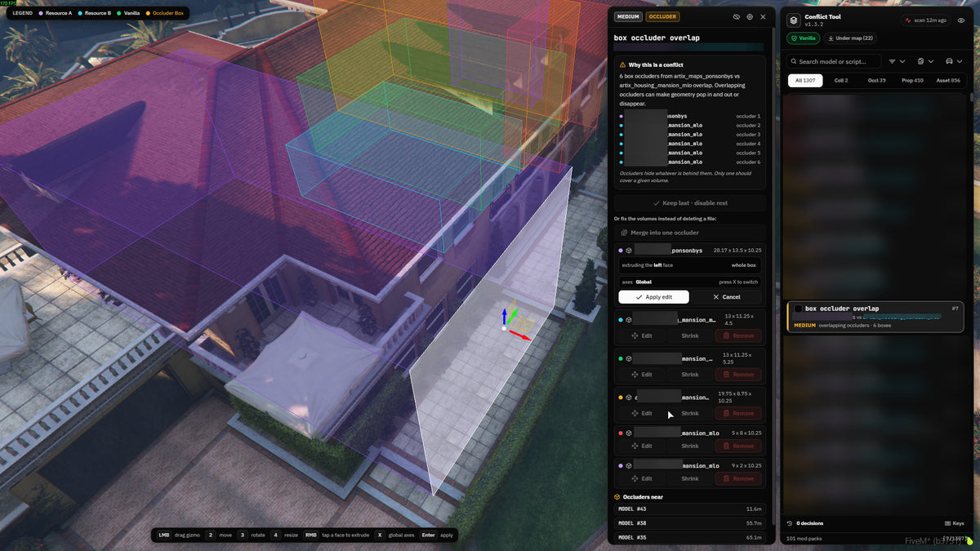Image resolution: width=980 pixels, height=551 pixels.
Task: Click the Apply edit button
Action: 653,297
